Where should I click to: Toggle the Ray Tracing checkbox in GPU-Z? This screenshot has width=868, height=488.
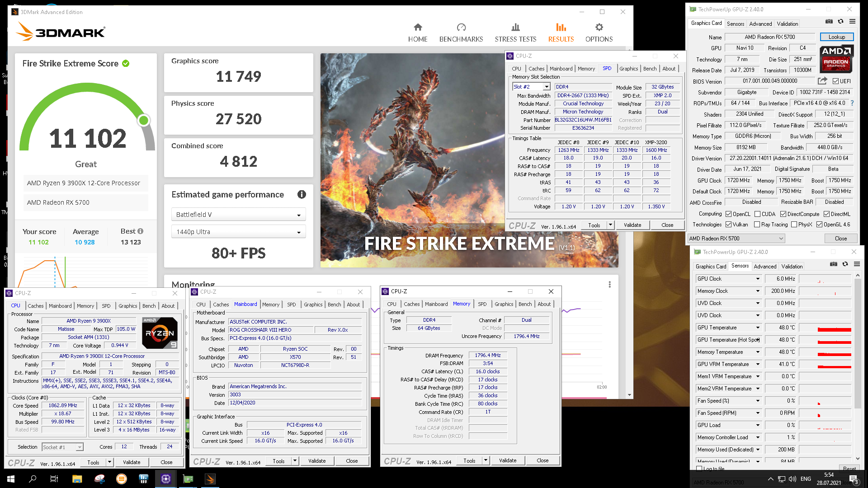(757, 225)
